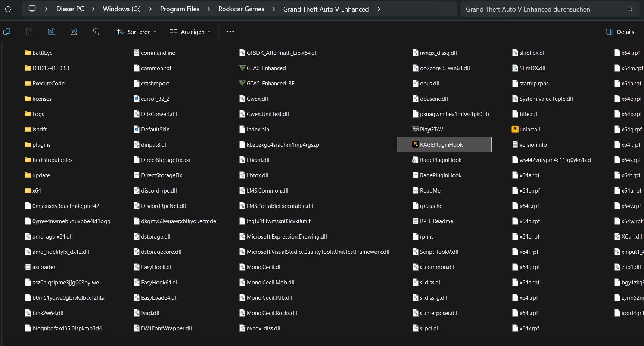Select the commandline file

click(x=154, y=53)
